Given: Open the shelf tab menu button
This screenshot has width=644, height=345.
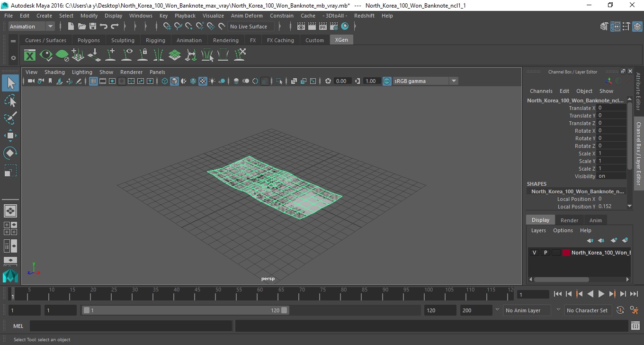Looking at the screenshot, I should 13,41.
